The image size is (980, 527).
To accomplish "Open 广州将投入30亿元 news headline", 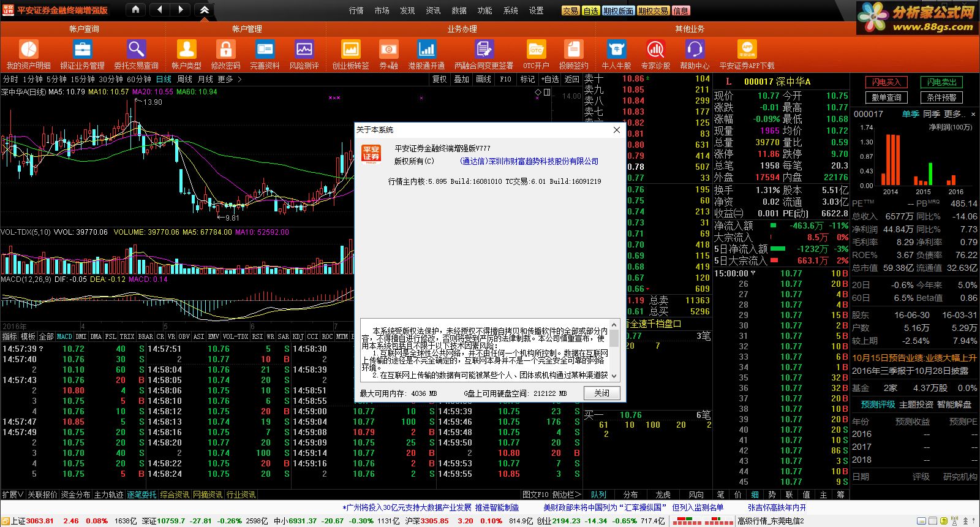I will coord(431,507).
